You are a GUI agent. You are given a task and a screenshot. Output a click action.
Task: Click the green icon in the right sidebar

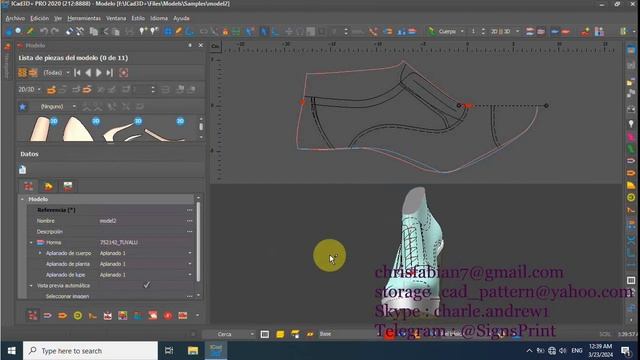[631, 148]
